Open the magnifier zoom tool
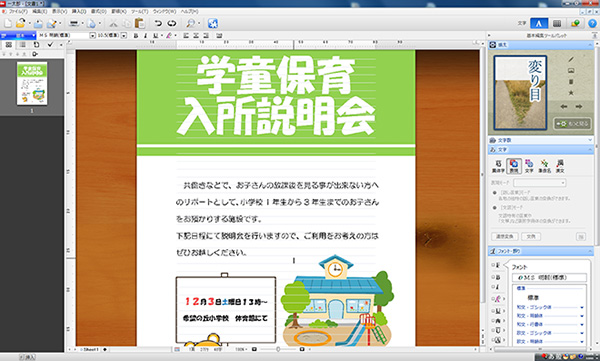The width and height of the screenshot is (600, 361). tap(190, 23)
